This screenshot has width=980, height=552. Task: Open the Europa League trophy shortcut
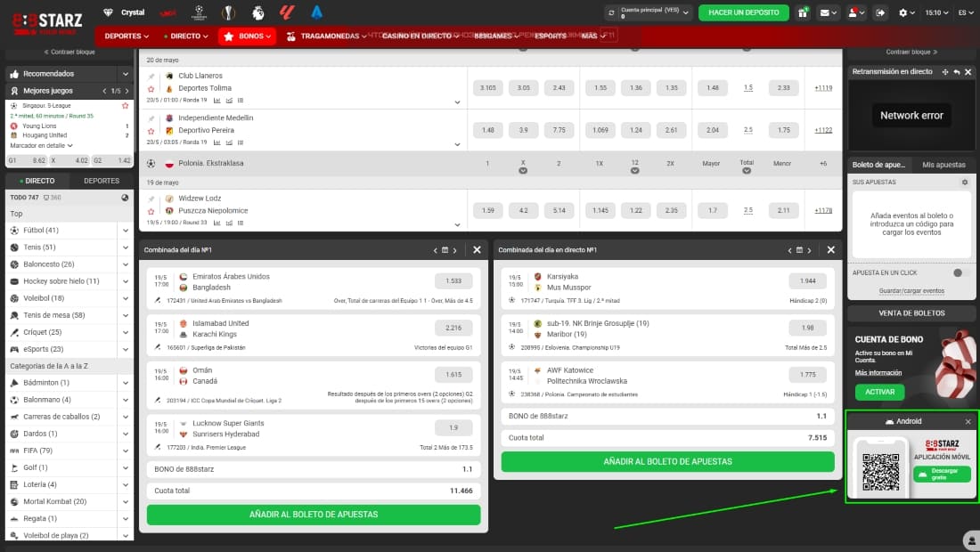[x=228, y=12]
